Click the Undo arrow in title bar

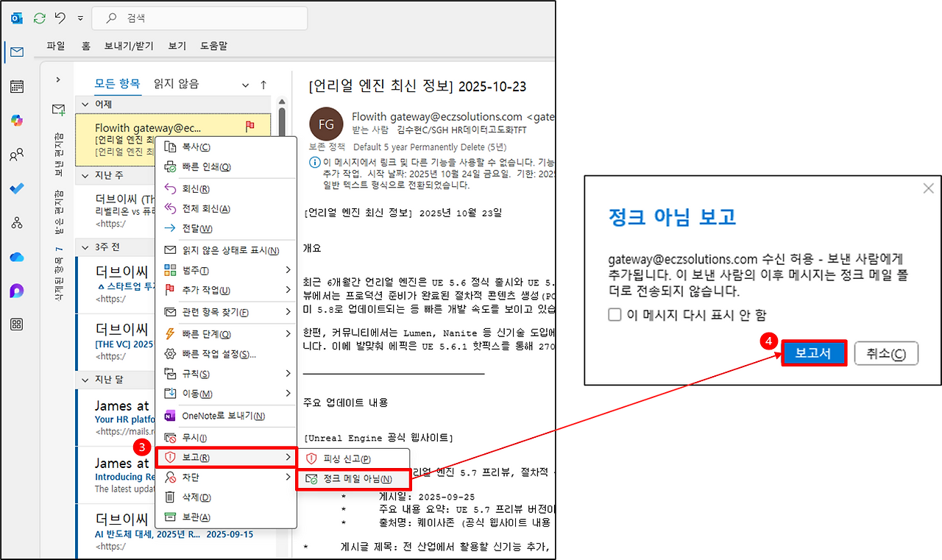tap(60, 18)
